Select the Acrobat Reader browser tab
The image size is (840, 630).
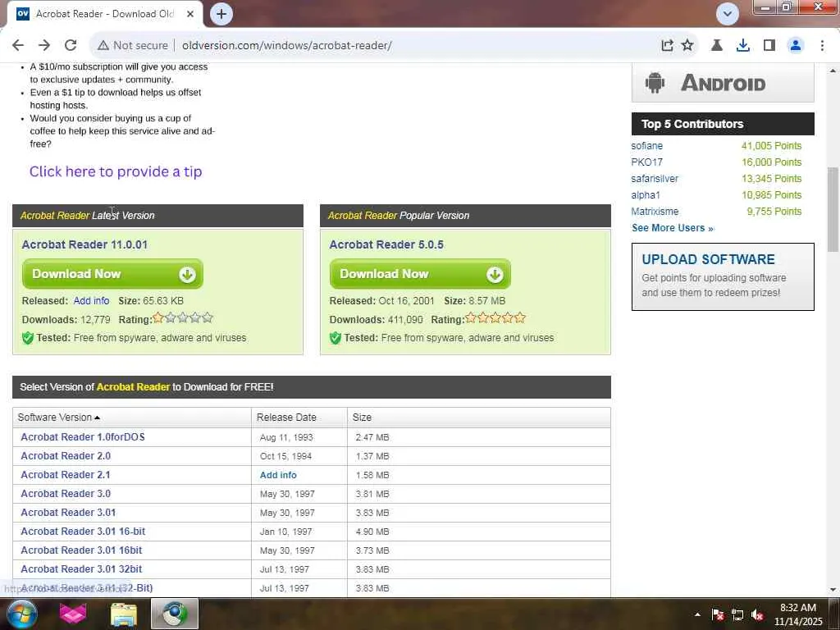tap(105, 14)
